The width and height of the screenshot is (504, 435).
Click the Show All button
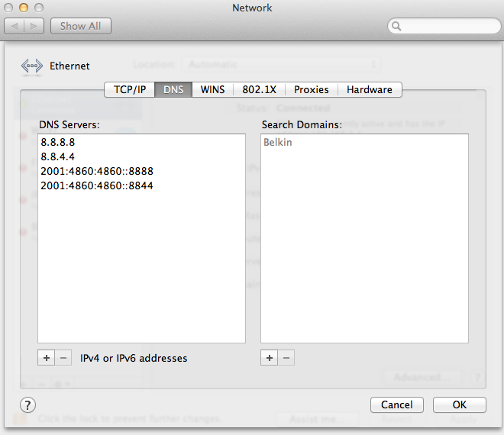[81, 26]
